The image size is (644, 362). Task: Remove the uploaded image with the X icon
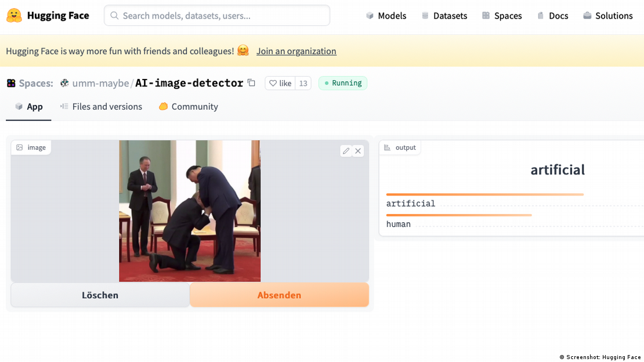click(x=358, y=151)
